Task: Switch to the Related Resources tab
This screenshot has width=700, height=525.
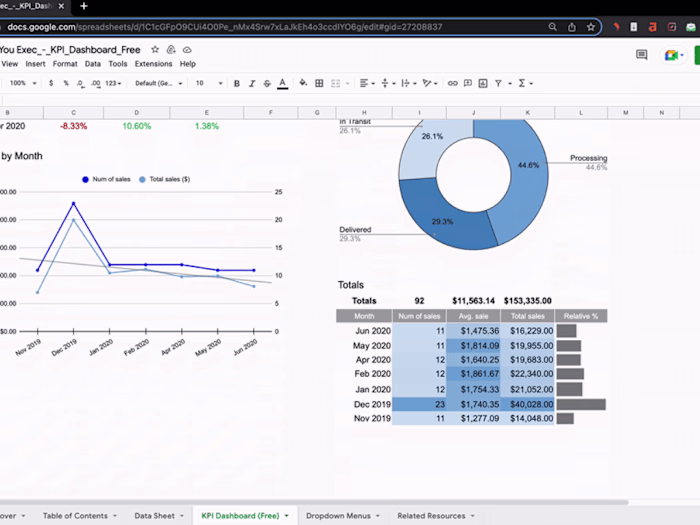Action: point(431,516)
